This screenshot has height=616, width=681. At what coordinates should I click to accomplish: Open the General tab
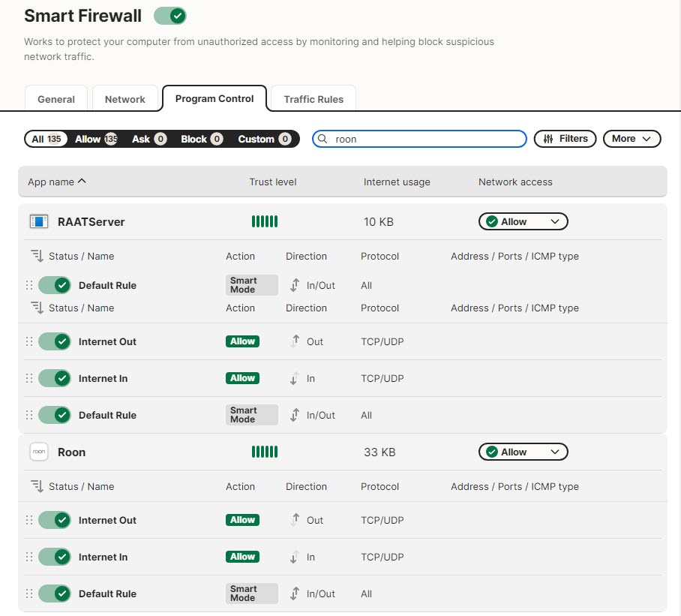[56, 99]
